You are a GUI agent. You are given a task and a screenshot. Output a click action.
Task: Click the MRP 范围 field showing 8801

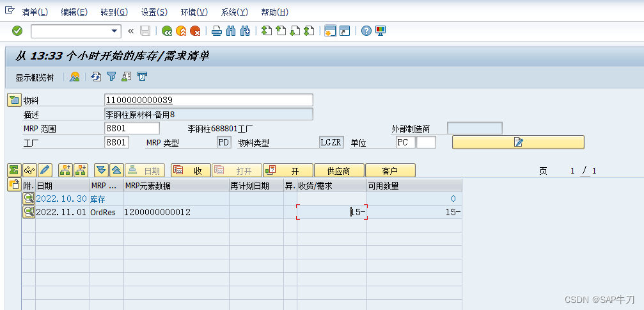132,128
